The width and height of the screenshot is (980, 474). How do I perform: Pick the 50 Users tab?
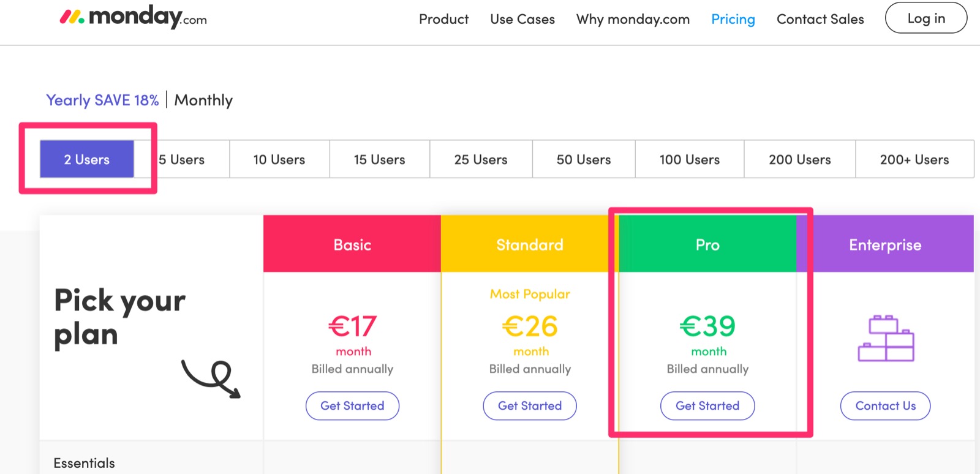584,159
